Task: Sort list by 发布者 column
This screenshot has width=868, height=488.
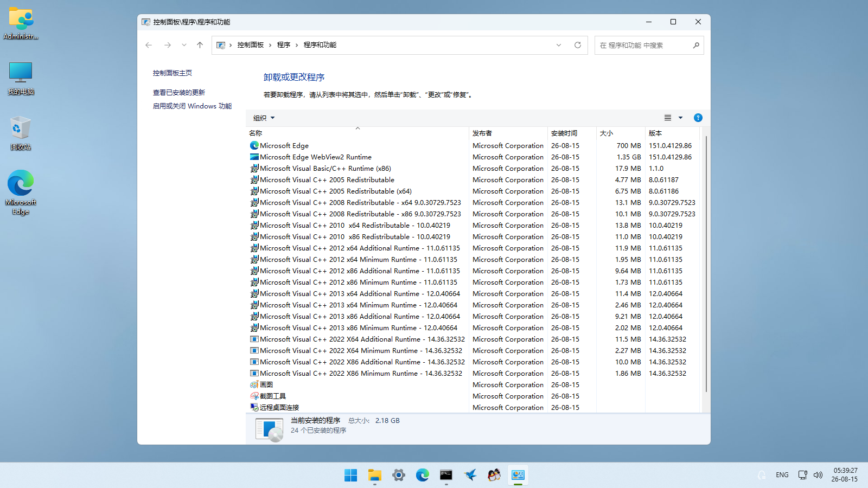Action: [x=508, y=133]
